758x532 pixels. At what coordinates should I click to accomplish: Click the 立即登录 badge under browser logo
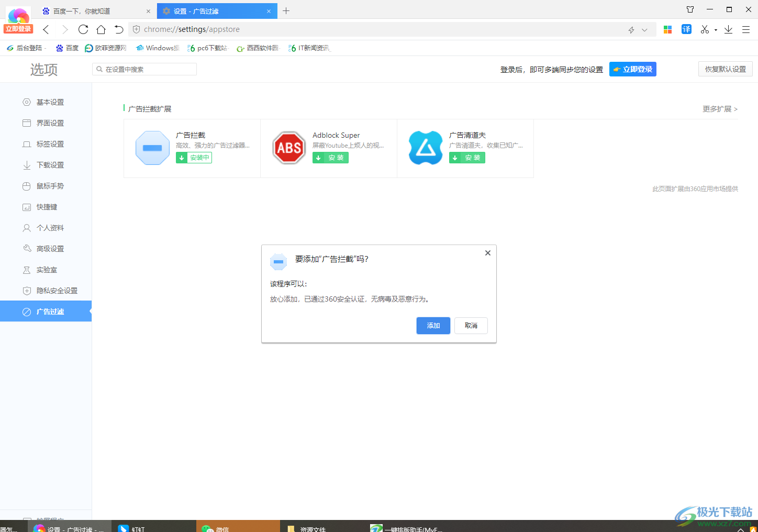pos(18,29)
